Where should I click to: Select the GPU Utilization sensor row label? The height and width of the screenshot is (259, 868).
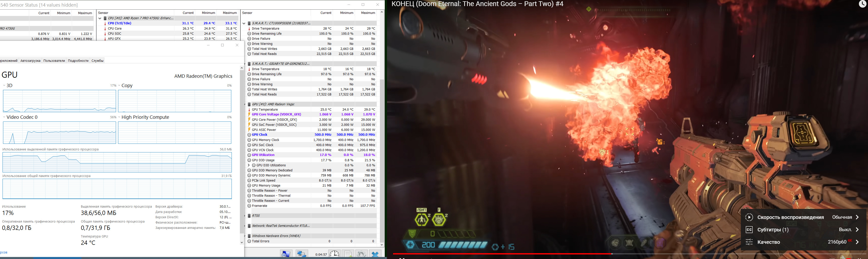pos(263,155)
